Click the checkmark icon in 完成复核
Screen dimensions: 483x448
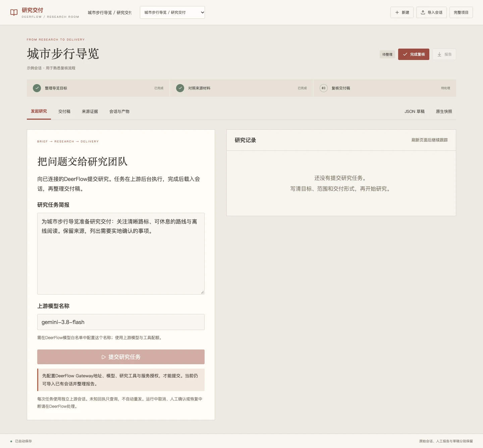pyautogui.click(x=405, y=54)
